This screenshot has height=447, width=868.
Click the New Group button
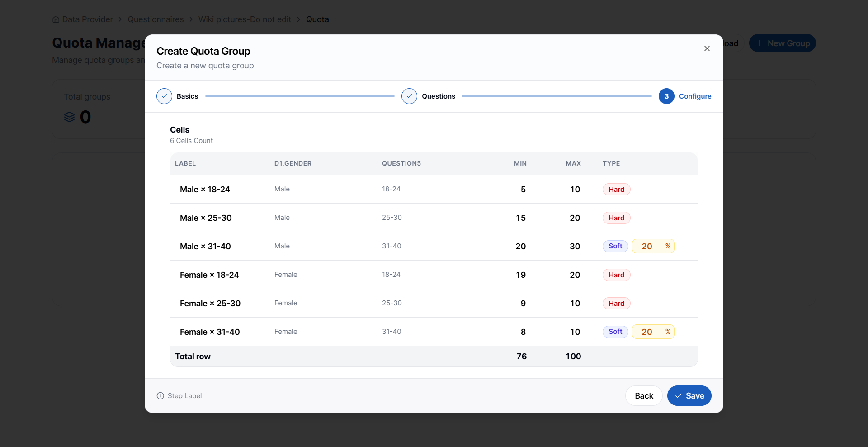(x=783, y=43)
